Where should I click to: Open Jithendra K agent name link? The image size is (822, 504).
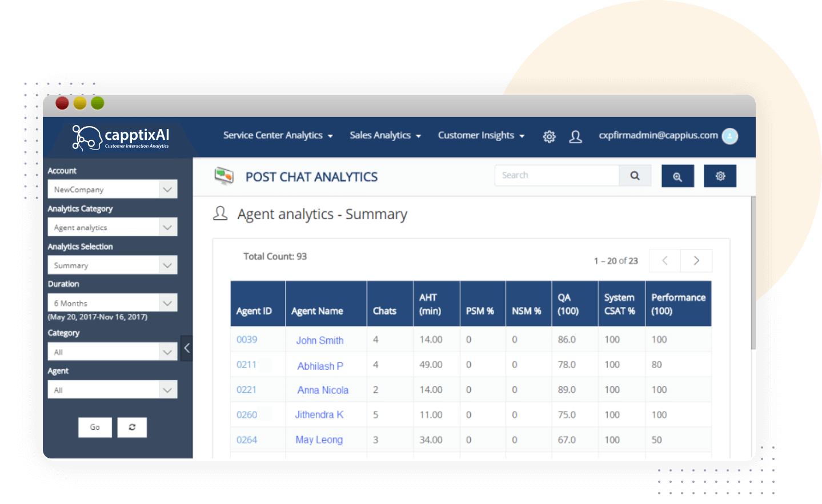(x=319, y=415)
